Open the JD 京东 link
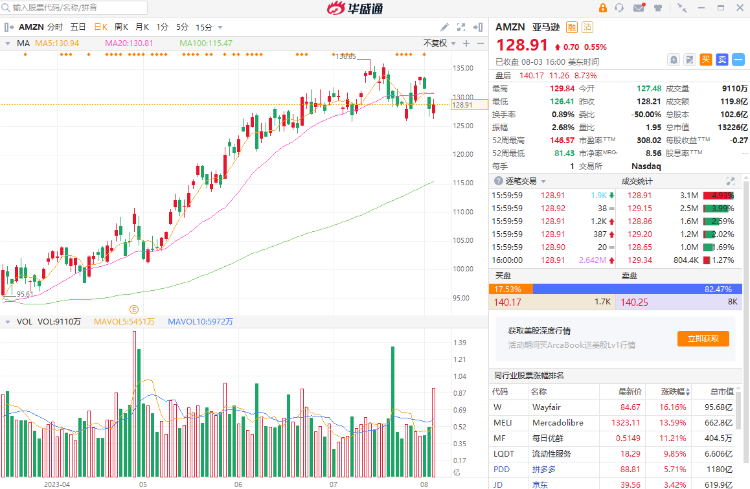750x489 pixels. (613, 484)
